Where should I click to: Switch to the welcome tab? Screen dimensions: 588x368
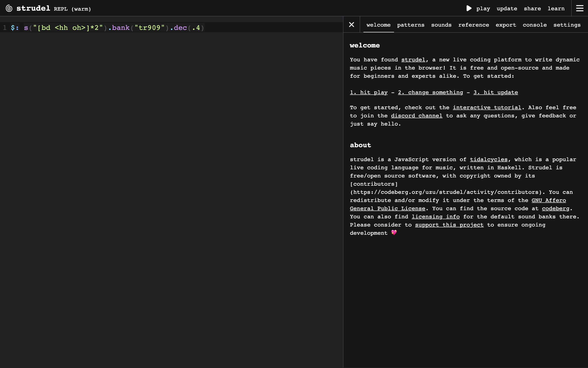coord(378,25)
